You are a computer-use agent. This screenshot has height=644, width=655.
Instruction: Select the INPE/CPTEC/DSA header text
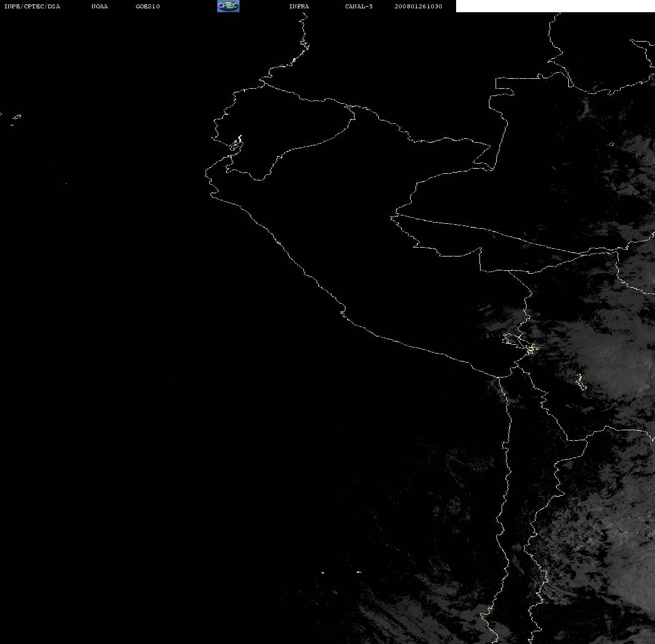pos(32,6)
